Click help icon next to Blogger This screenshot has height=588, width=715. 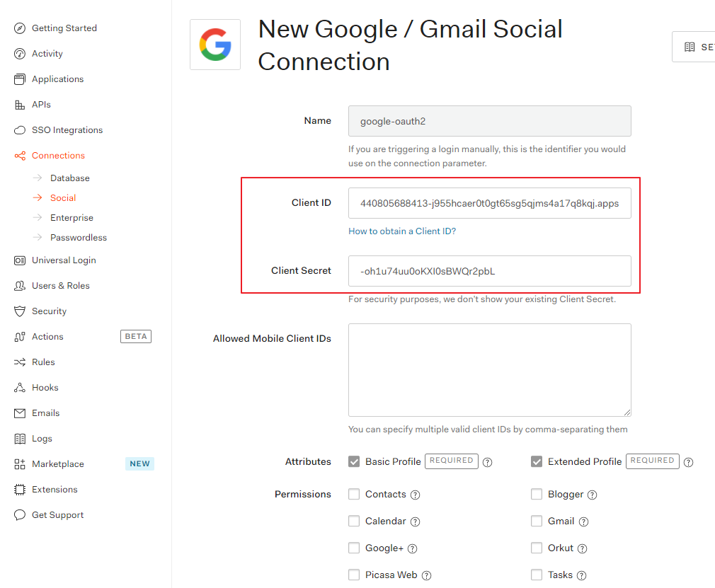(592, 495)
